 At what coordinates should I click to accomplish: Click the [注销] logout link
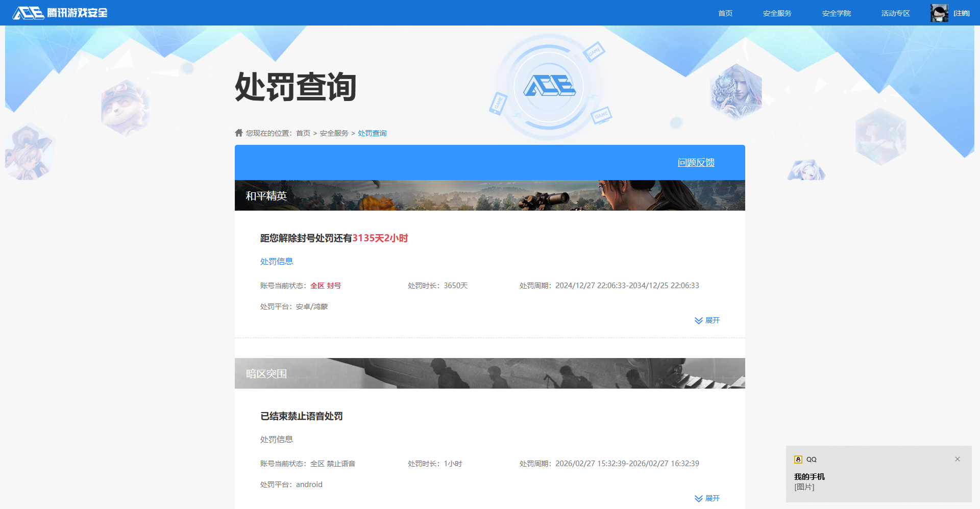pyautogui.click(x=962, y=13)
